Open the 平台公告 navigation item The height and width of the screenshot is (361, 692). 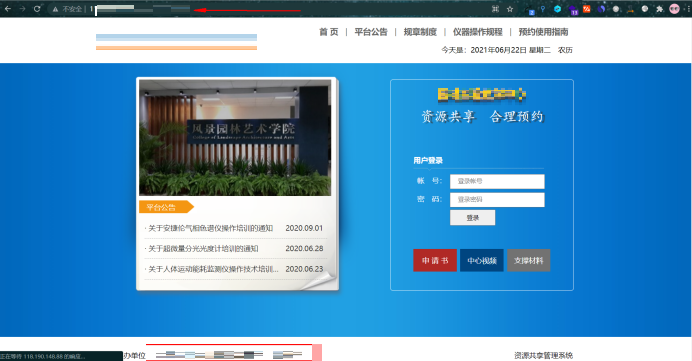pyautogui.click(x=371, y=32)
